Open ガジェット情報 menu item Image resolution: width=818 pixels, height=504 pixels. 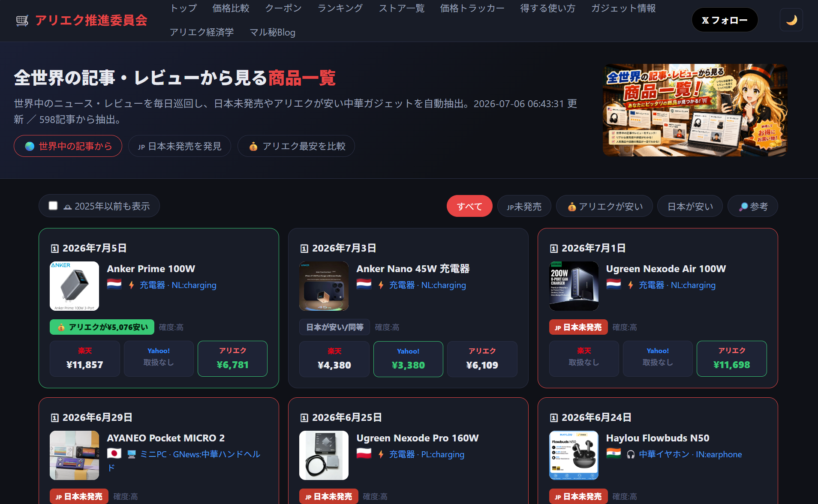623,8
